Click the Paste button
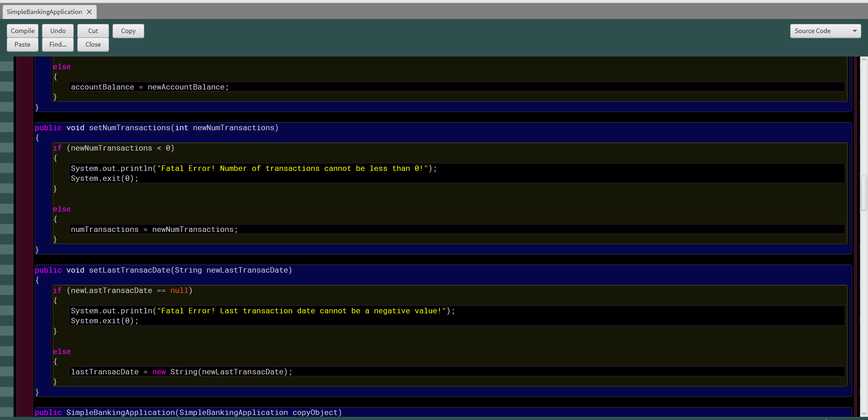The height and width of the screenshot is (420, 868). [x=22, y=44]
